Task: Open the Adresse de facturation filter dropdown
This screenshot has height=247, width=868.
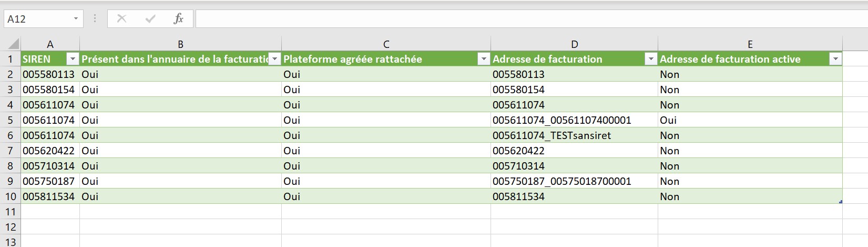Action: 651,59
